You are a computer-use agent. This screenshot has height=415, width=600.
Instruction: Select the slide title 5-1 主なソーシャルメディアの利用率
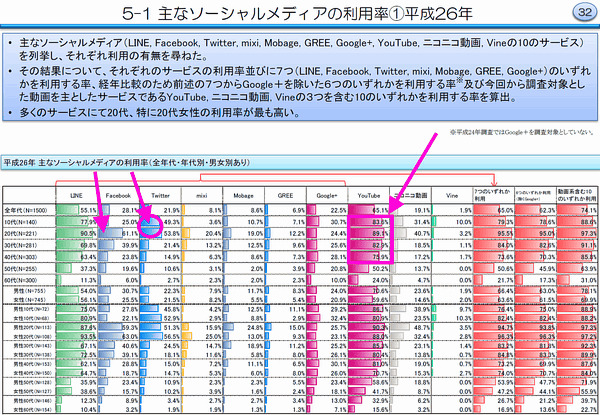pyautogui.click(x=297, y=14)
